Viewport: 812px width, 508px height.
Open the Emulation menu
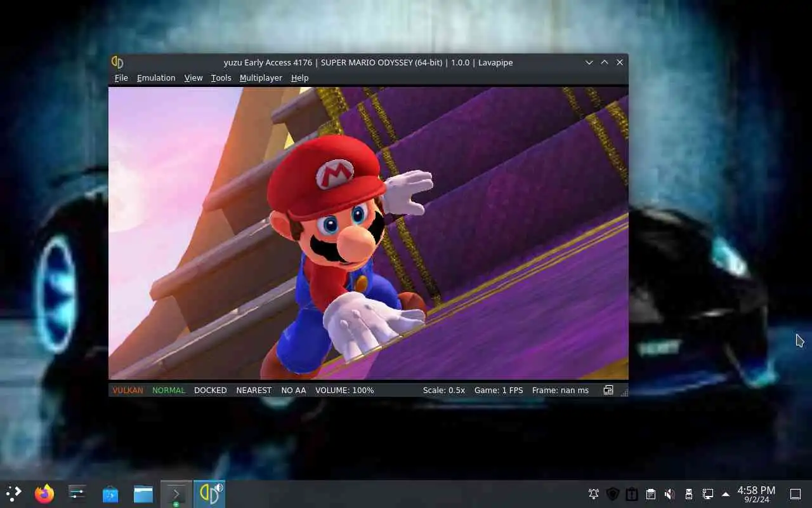pos(156,77)
